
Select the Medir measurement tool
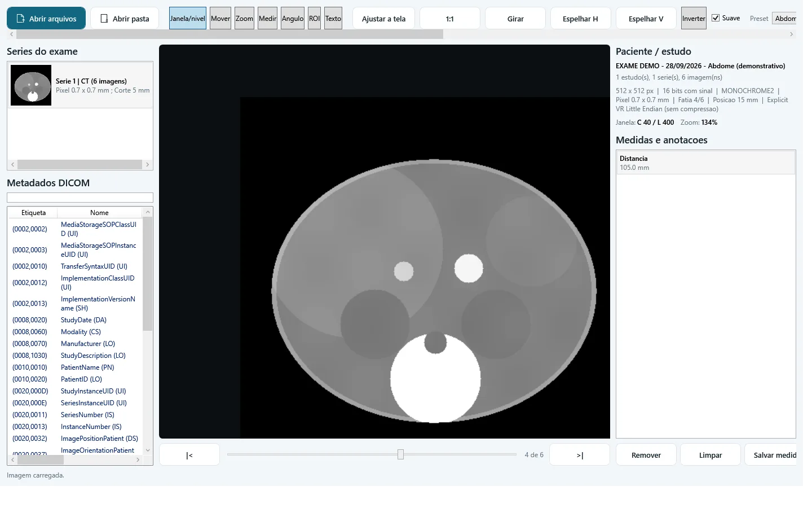point(268,19)
